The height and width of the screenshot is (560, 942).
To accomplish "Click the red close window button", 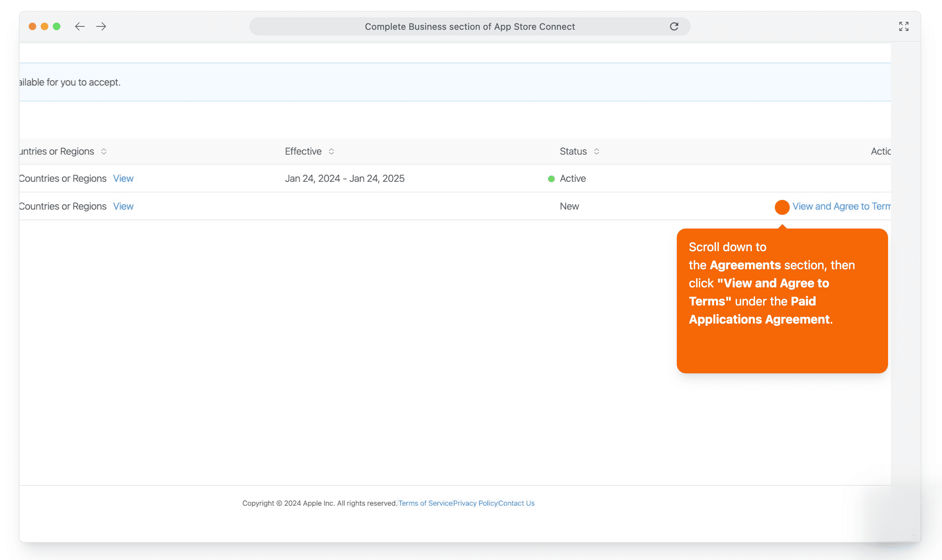I will pyautogui.click(x=32, y=26).
